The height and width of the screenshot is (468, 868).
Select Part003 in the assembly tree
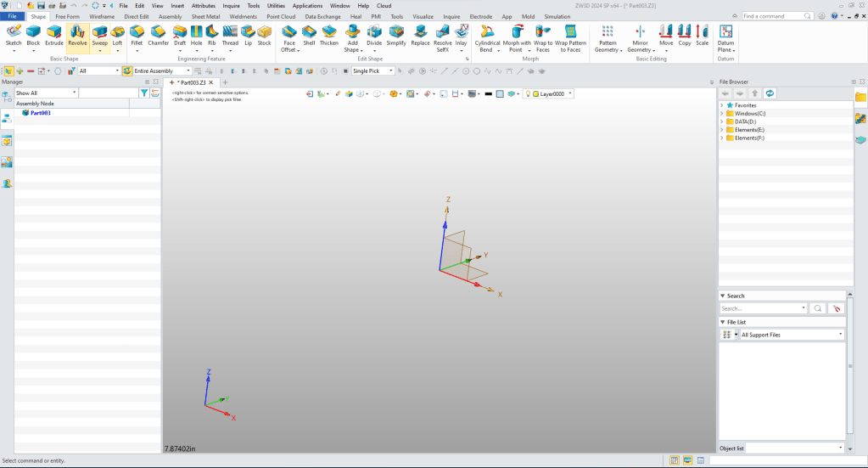click(40, 112)
